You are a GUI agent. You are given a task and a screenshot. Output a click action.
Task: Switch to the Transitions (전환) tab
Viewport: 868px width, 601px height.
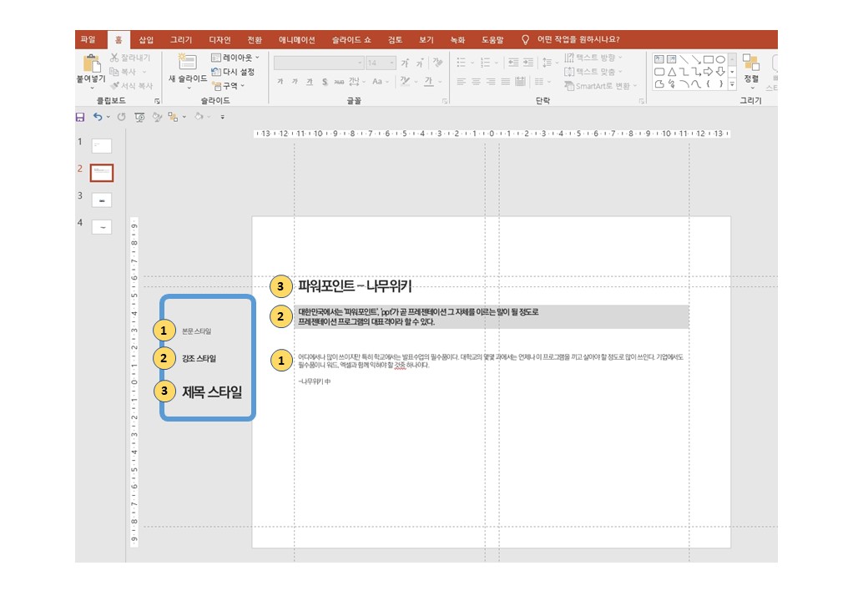click(255, 40)
